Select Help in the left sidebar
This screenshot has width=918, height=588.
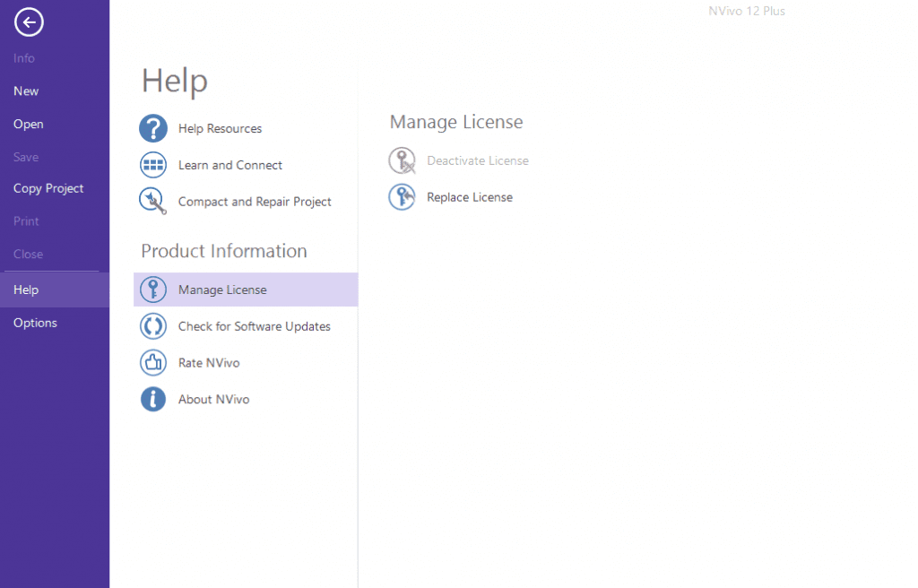(26, 290)
